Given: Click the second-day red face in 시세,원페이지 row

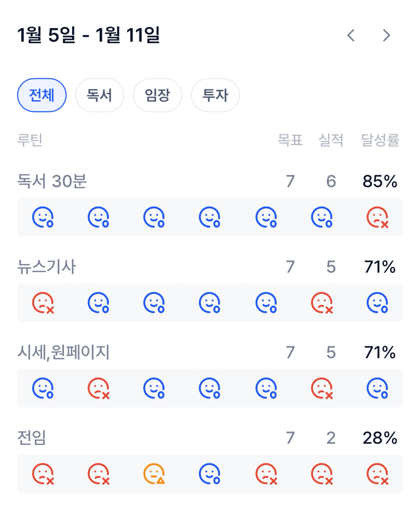Looking at the screenshot, I should click(x=99, y=388).
